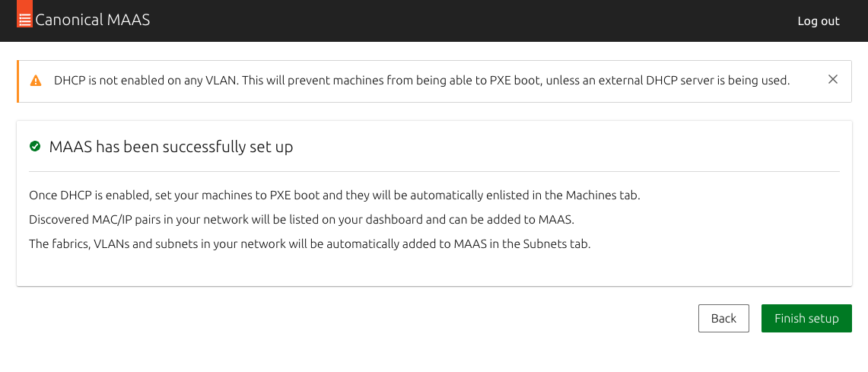
Task: Log out of MAAS
Action: point(819,21)
